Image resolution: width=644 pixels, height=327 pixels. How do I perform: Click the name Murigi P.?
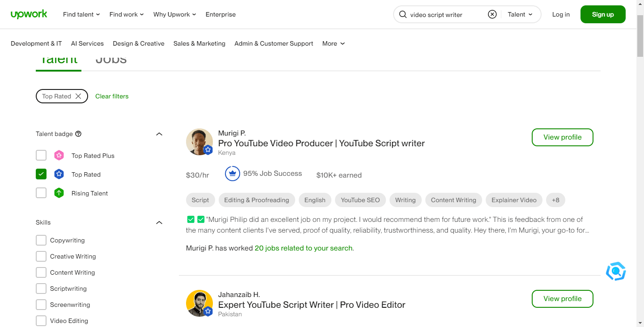pos(232,133)
